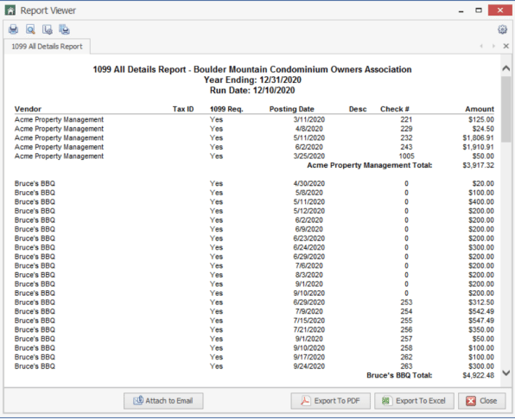Screen dimensions: 515x420
Task: Click the posting date 8/3/2020
Action: click(x=308, y=275)
